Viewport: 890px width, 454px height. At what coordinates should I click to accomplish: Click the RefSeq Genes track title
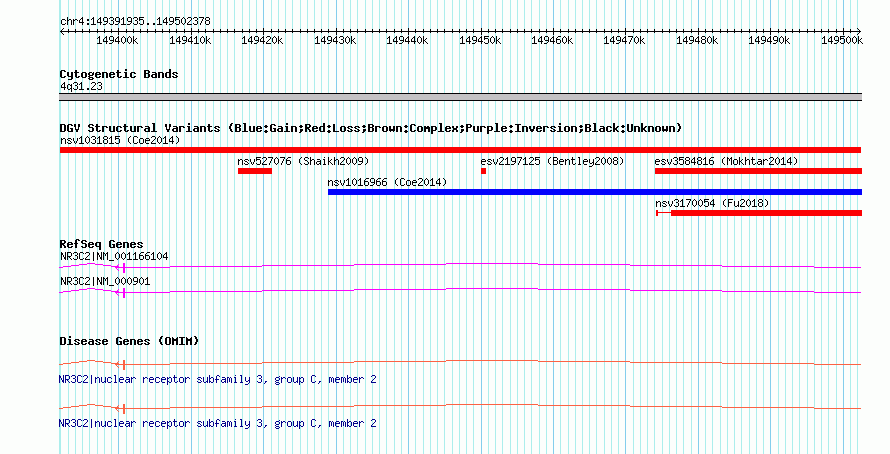tap(102, 244)
